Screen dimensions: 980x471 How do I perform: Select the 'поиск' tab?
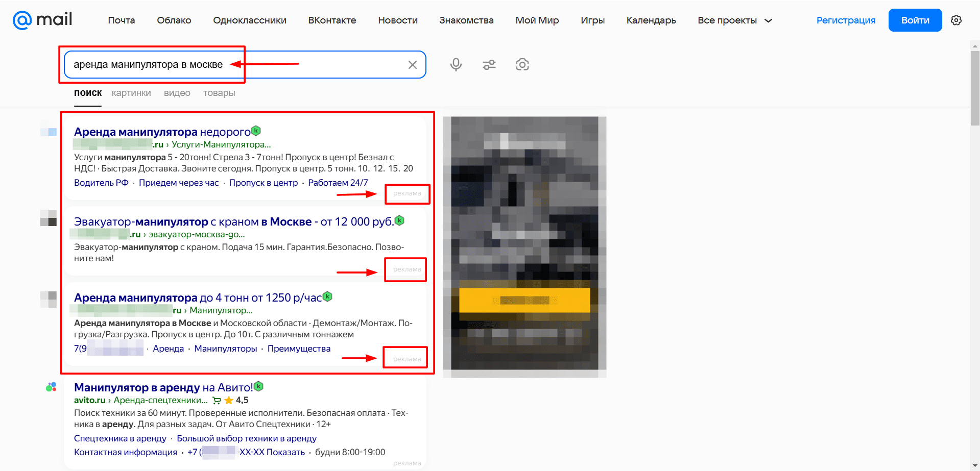[x=88, y=93]
